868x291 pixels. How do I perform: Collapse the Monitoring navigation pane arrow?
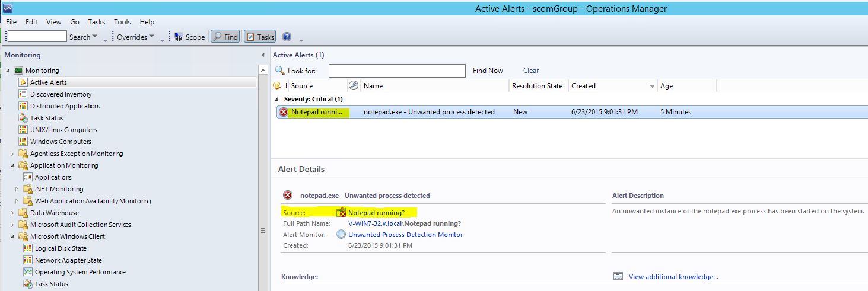(x=263, y=55)
